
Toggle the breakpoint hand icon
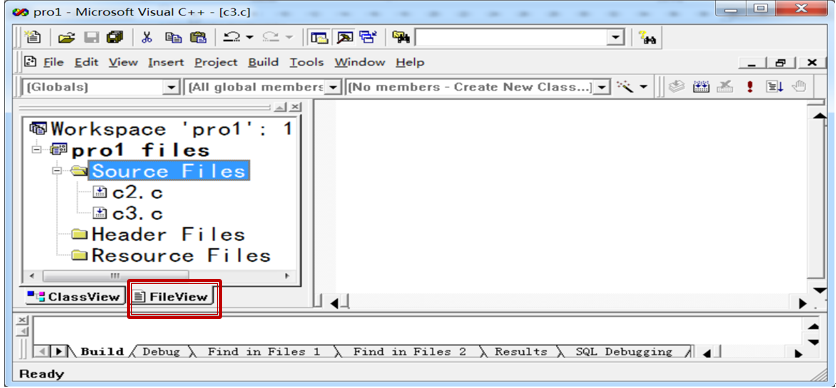(x=799, y=86)
